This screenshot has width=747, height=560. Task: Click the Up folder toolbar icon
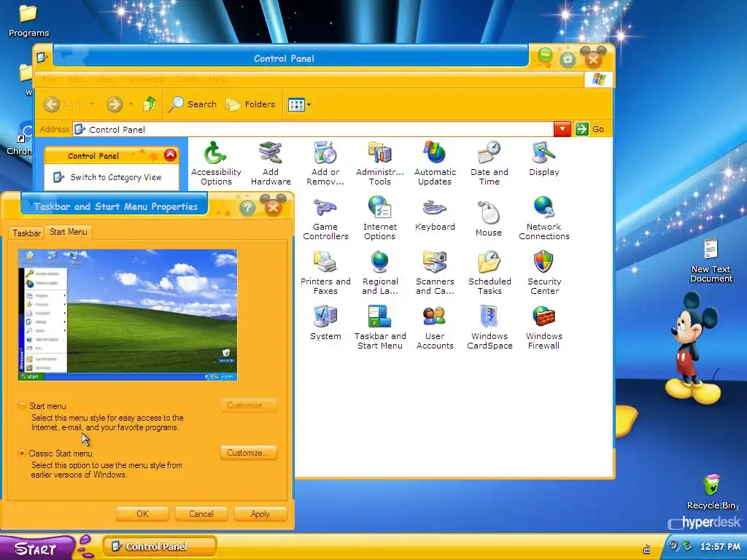coord(150,104)
